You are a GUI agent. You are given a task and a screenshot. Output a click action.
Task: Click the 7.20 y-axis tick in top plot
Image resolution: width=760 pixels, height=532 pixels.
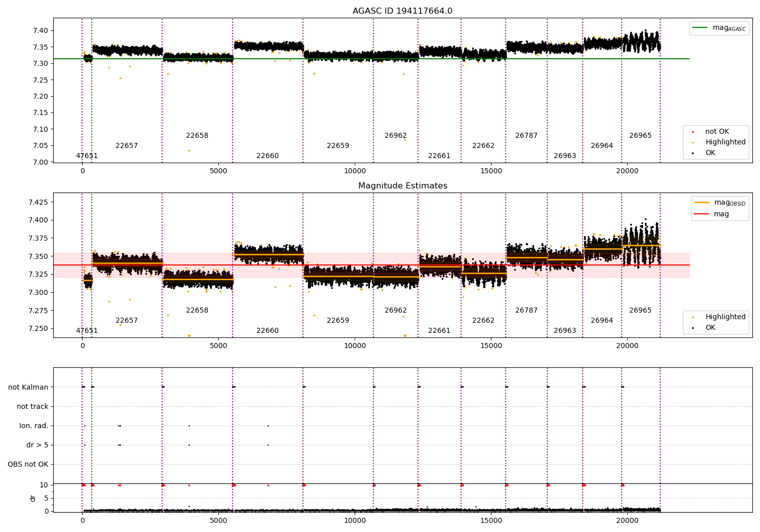(41, 96)
